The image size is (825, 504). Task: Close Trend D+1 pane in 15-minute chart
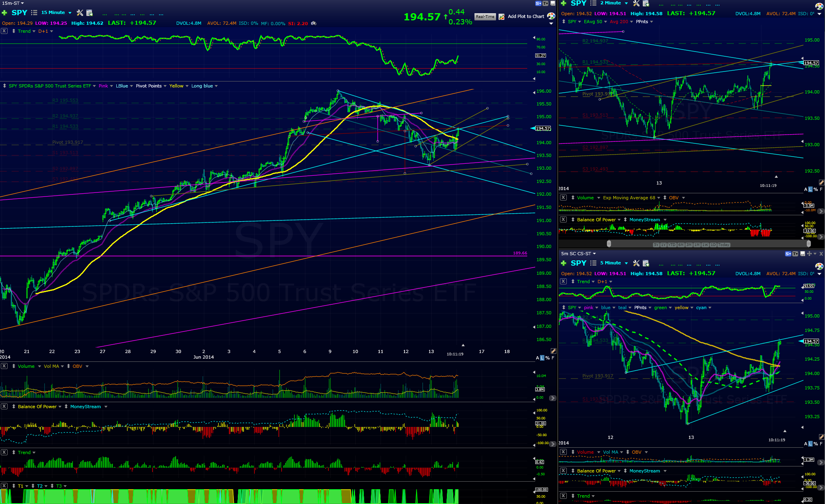pos(4,31)
